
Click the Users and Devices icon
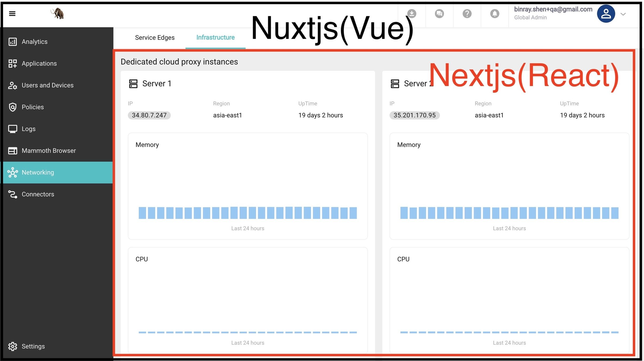[x=13, y=85]
